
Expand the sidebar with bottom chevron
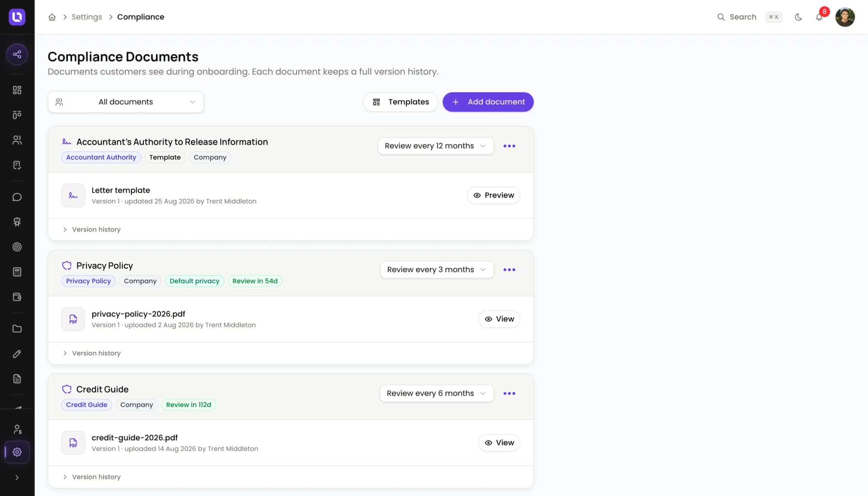tap(17, 477)
